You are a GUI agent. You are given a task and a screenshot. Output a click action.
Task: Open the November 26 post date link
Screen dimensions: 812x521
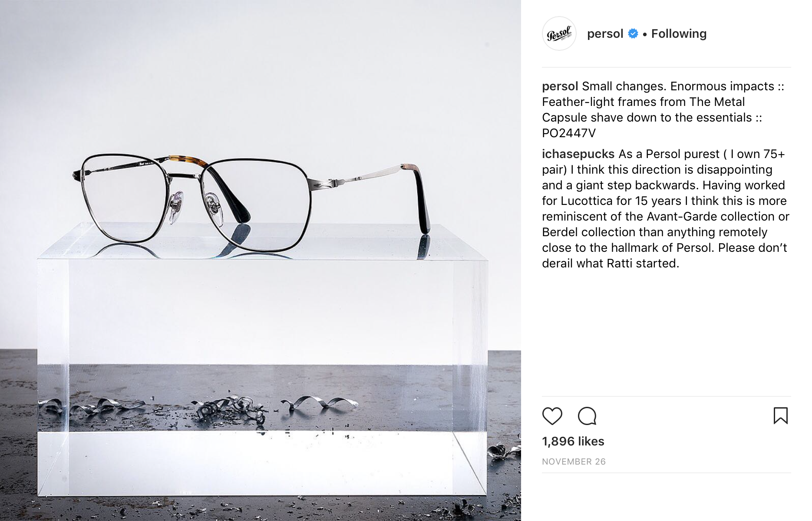coord(574,462)
